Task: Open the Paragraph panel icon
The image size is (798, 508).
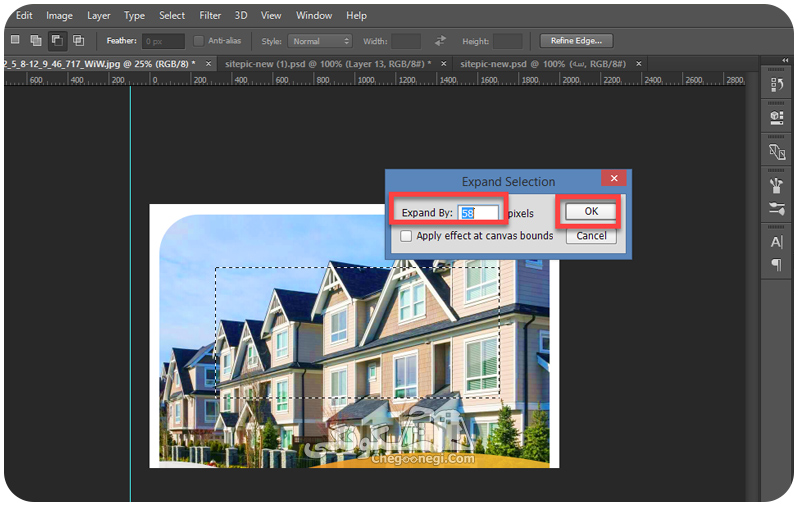Action: point(776,265)
